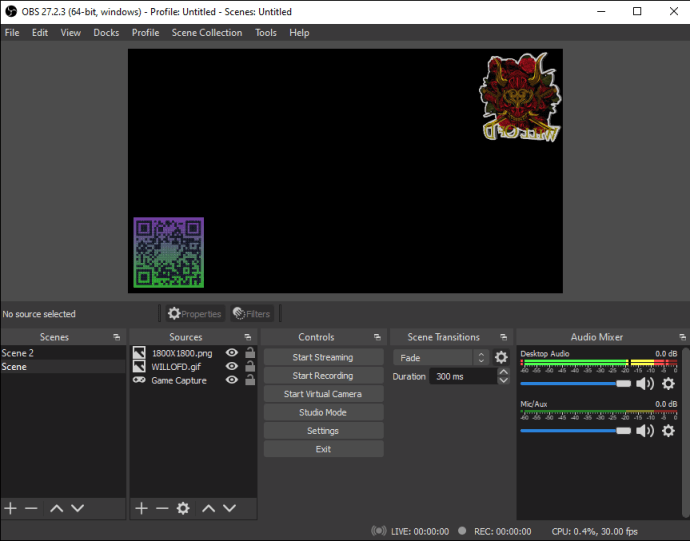Viewport: 690px width, 541px height.
Task: Click the WILLOFD logo in preview
Action: click(x=520, y=97)
